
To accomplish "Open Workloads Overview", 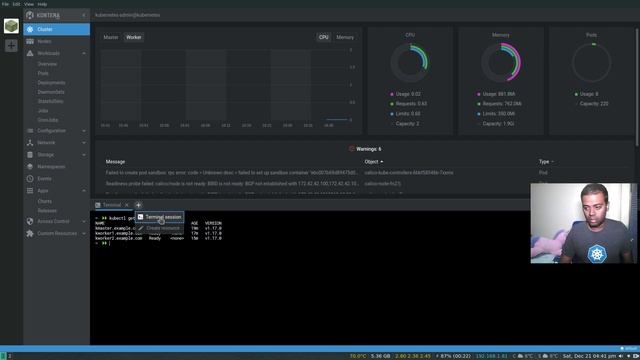I will click(47, 64).
